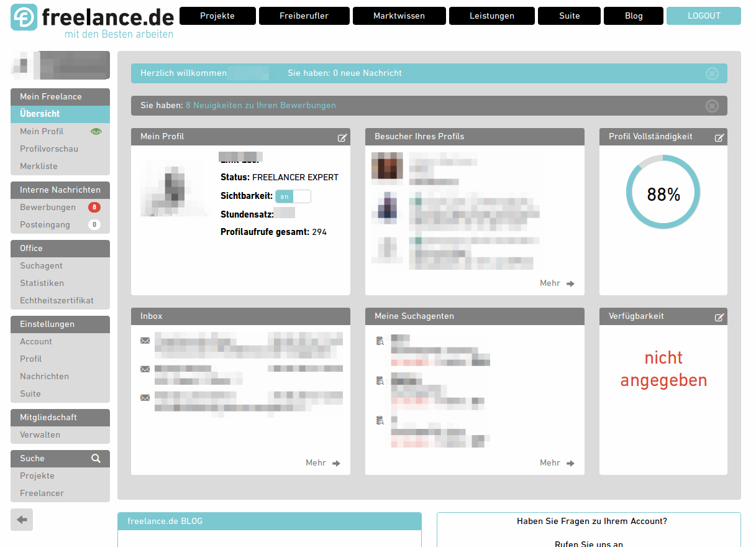Viewport: 756px width, 547px height.
Task: Open Mein Profil in the sidebar
Action: coord(42,131)
